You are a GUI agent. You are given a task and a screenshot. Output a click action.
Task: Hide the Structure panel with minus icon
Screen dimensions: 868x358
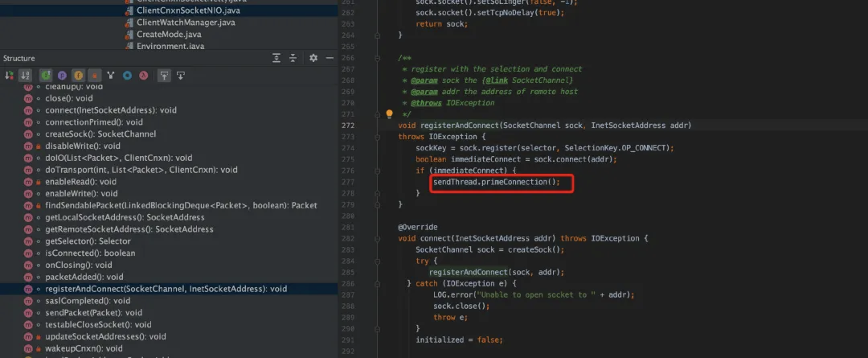[x=330, y=58]
